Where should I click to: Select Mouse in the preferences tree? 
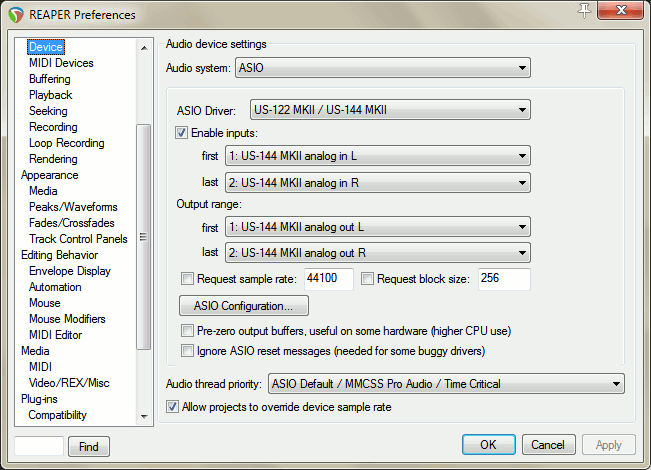[x=45, y=303]
